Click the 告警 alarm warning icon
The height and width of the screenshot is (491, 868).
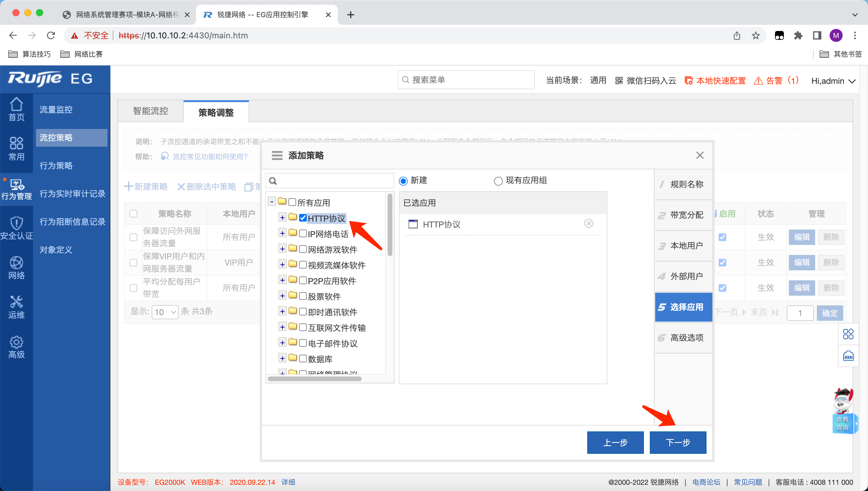click(x=758, y=81)
